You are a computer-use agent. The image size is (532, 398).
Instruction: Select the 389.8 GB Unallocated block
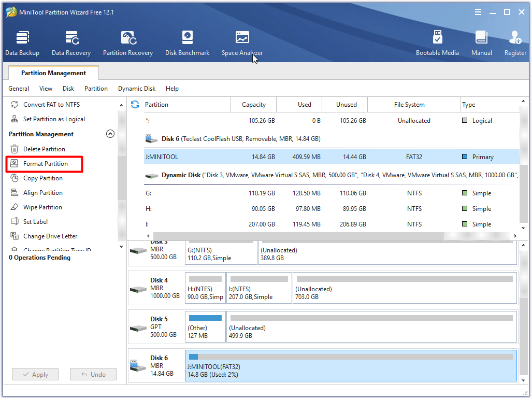click(387, 253)
